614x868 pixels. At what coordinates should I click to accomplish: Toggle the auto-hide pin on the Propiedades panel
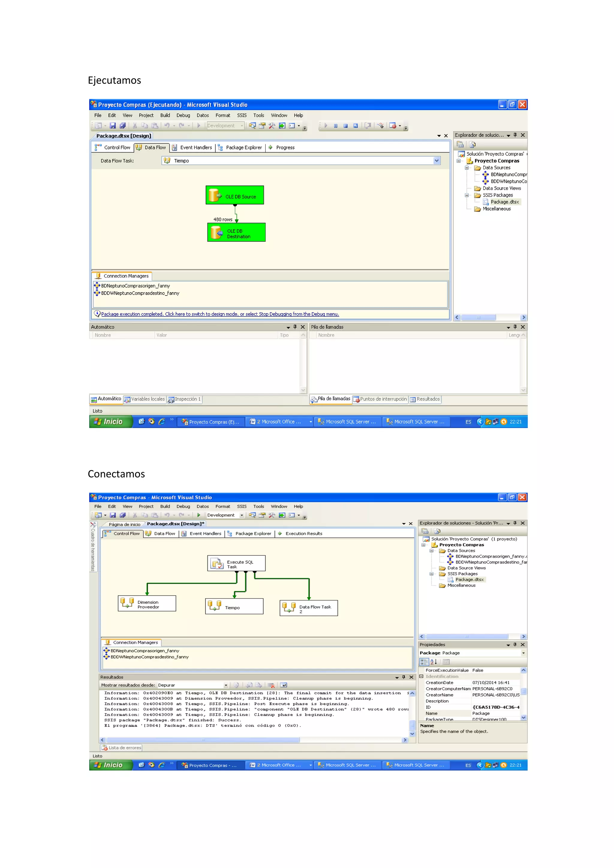pos(515,645)
